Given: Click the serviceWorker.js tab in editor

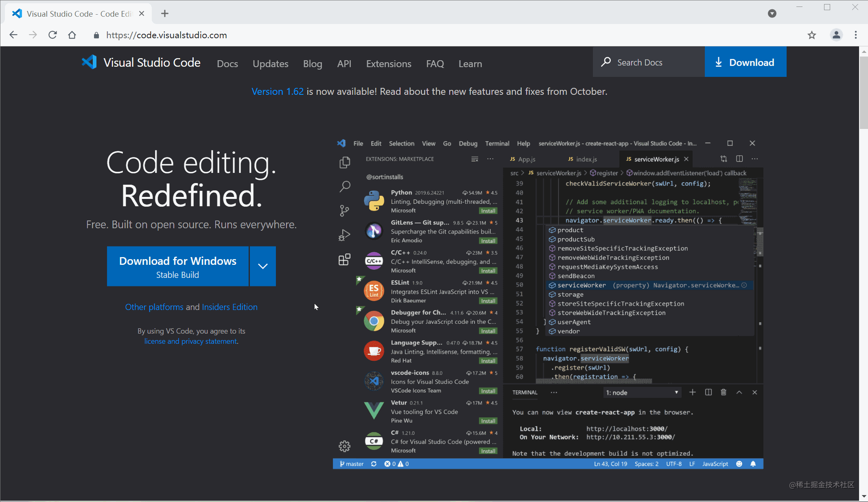Looking at the screenshot, I should coord(654,159).
